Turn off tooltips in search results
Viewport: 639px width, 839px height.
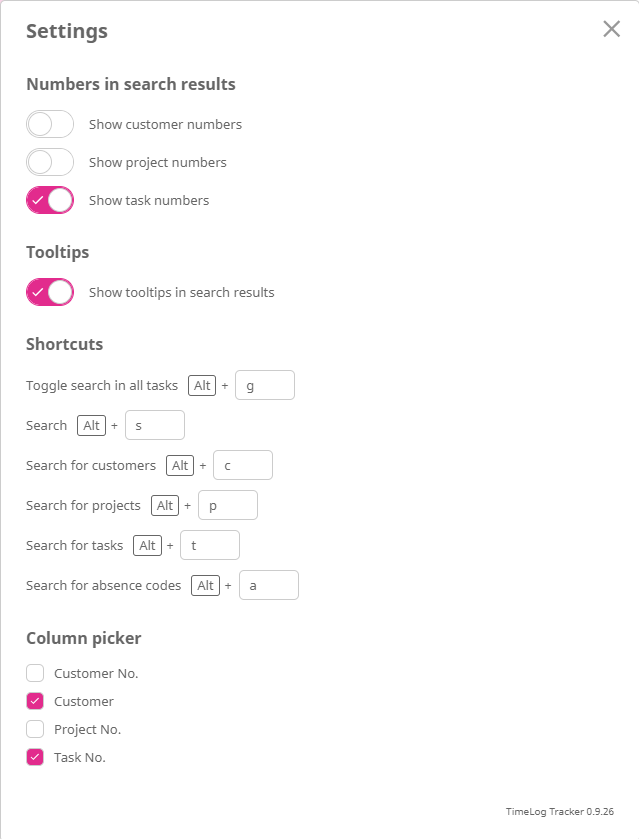click(x=50, y=292)
